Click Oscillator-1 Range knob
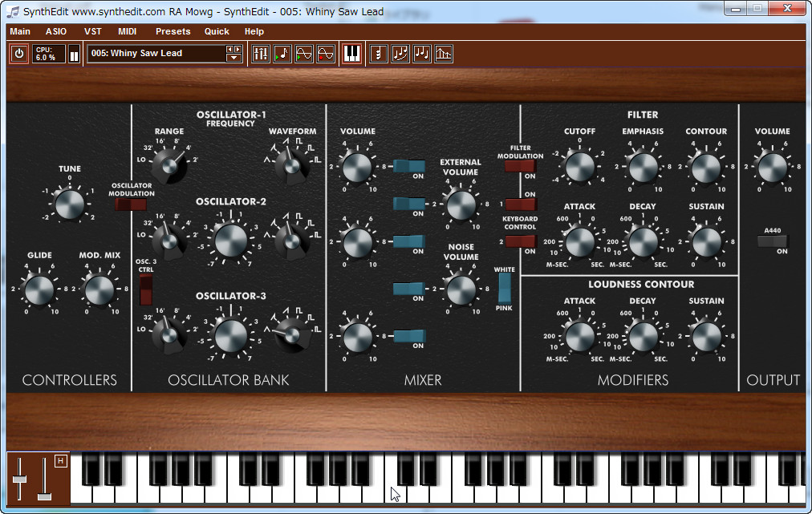 click(168, 166)
